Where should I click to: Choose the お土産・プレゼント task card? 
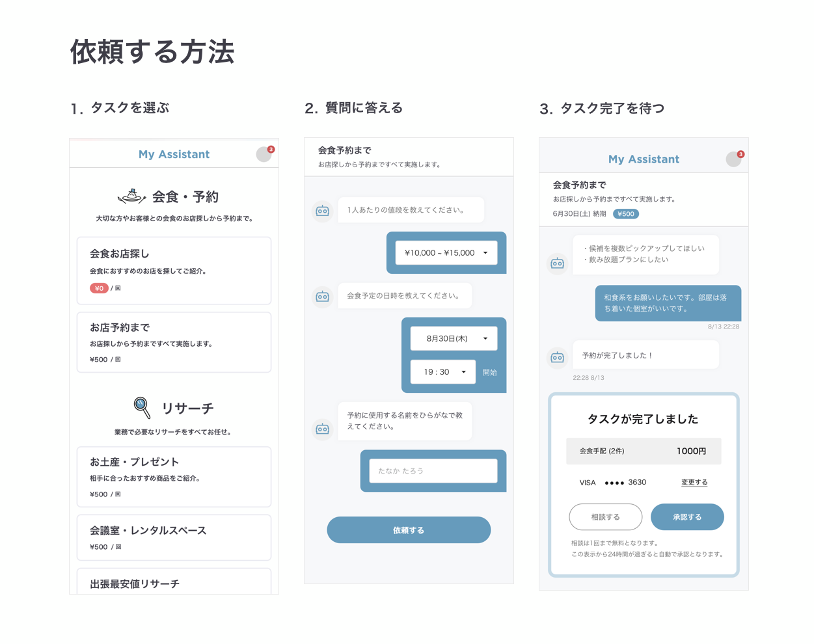click(x=174, y=477)
